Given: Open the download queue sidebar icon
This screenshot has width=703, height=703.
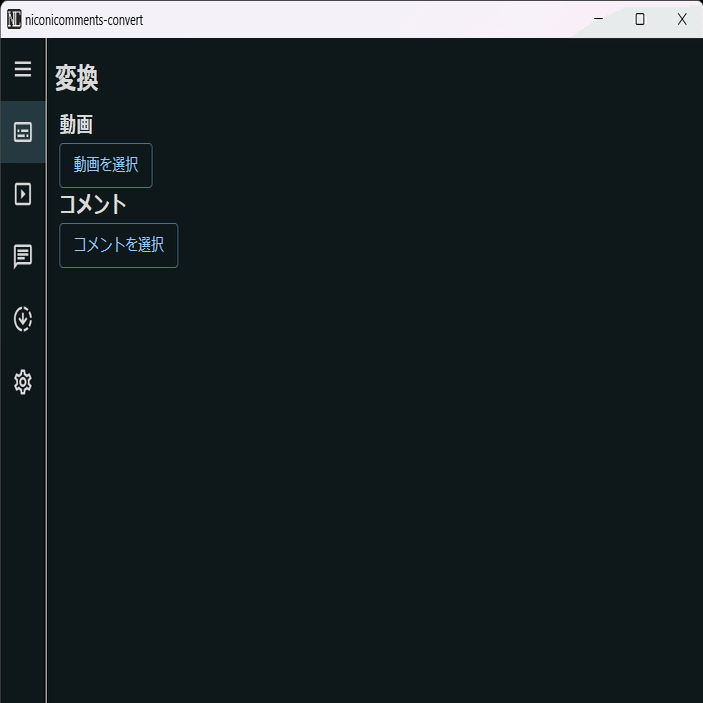Looking at the screenshot, I should tap(23, 319).
